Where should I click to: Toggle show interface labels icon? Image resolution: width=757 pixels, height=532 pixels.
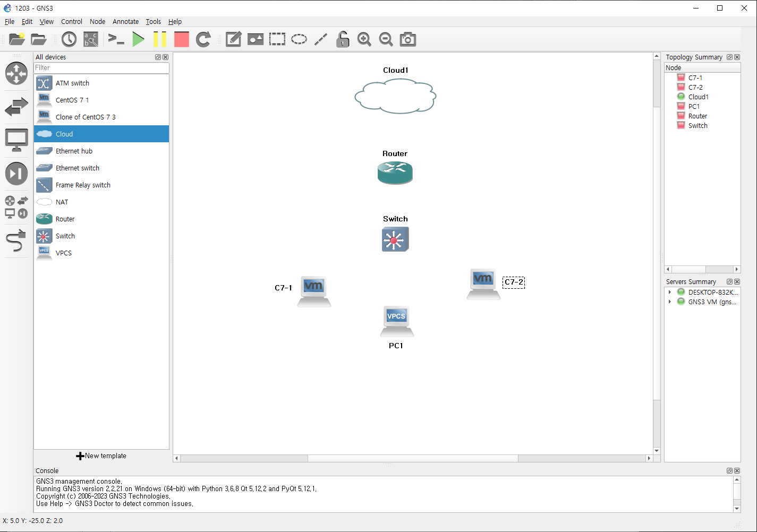click(x=91, y=39)
